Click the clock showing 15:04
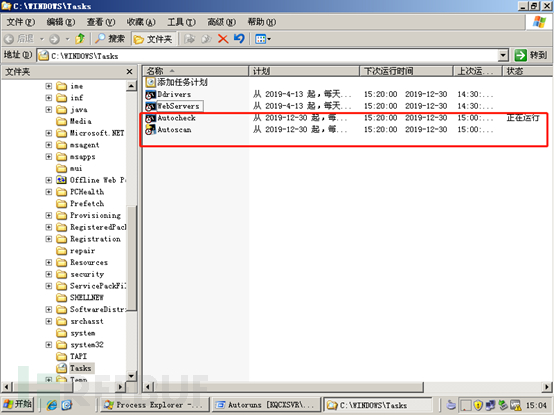This screenshot has height=415, width=554. pyautogui.click(x=536, y=405)
